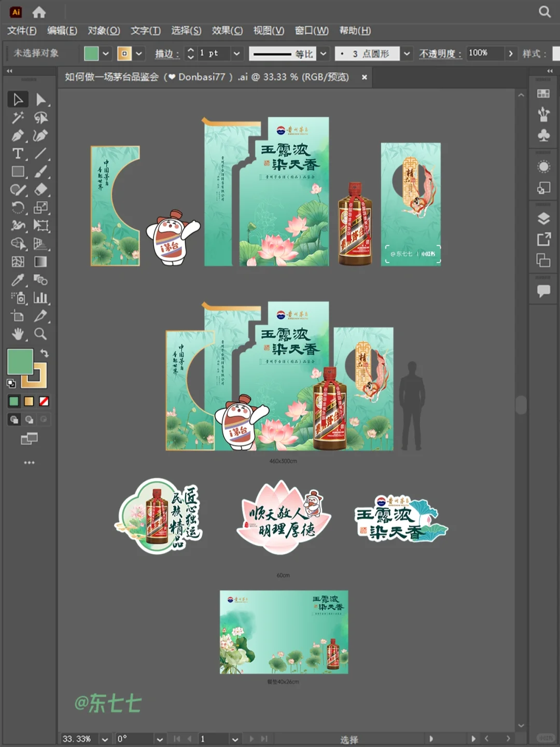Screen dimensions: 560x747
Task: Select the Rotate tool
Action: point(18,208)
